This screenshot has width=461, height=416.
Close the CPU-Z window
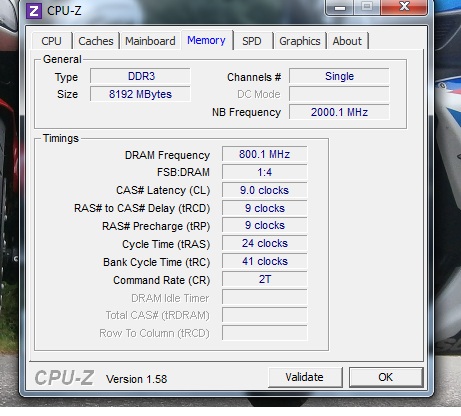point(404,7)
